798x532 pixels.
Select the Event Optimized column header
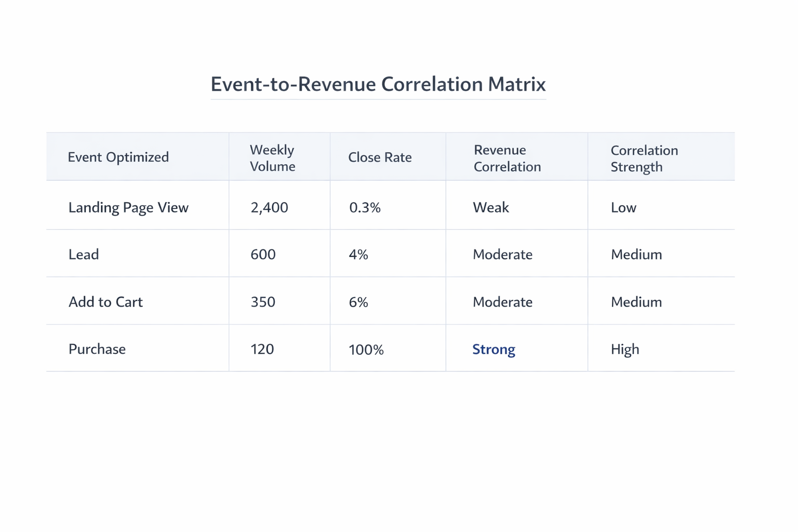pyautogui.click(x=118, y=157)
